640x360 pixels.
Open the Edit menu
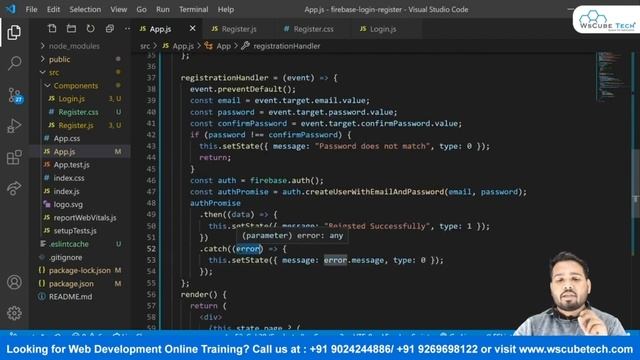(53, 9)
